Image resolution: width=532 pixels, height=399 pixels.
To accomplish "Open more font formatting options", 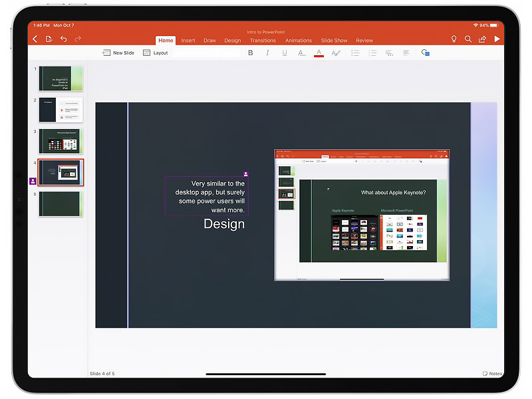I will pyautogui.click(x=302, y=53).
